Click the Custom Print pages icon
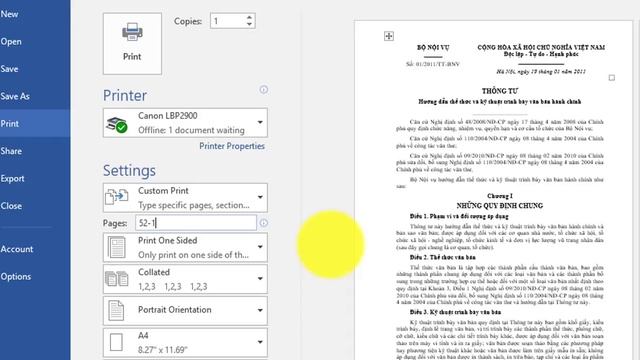Image resolution: width=640 pixels, height=360 pixels. tap(117, 197)
